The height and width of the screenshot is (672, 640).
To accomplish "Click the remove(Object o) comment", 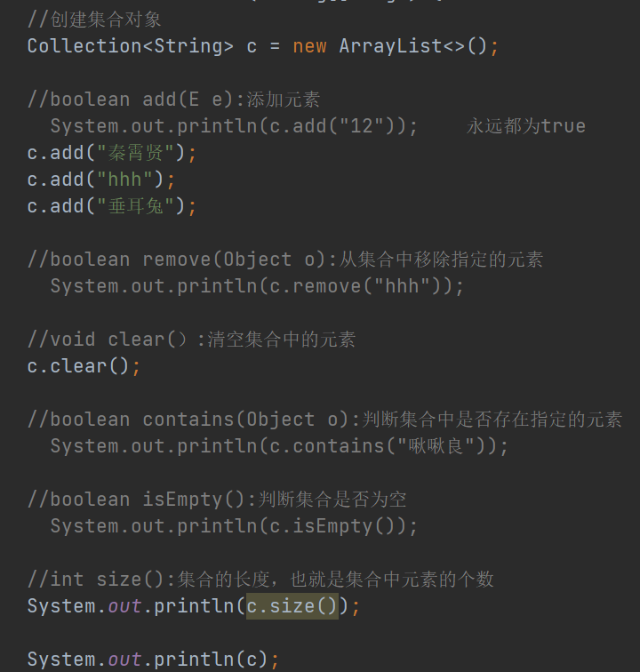I will pos(285,260).
